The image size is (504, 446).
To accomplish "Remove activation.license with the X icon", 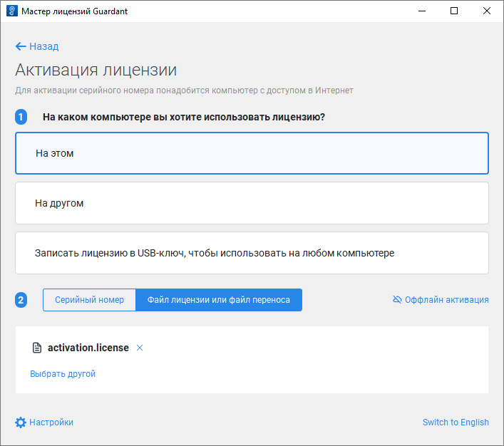I will (140, 348).
